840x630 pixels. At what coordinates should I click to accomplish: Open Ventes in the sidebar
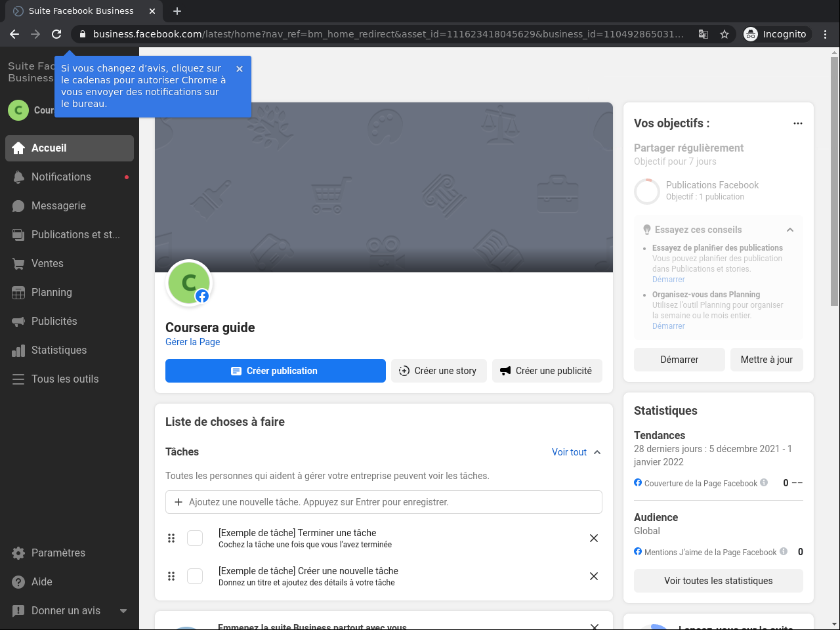tap(70, 264)
